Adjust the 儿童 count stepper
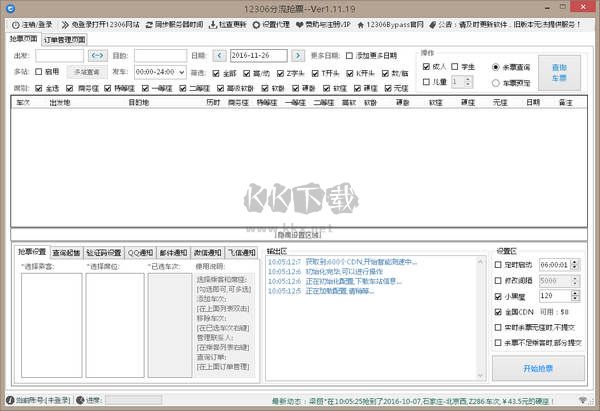Image resolution: width=600 pixels, height=411 pixels. click(468, 82)
